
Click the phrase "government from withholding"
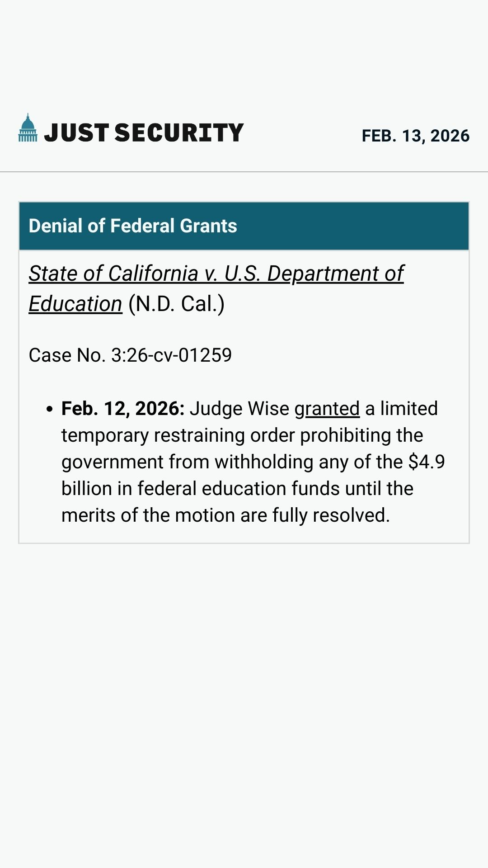tap(187, 462)
